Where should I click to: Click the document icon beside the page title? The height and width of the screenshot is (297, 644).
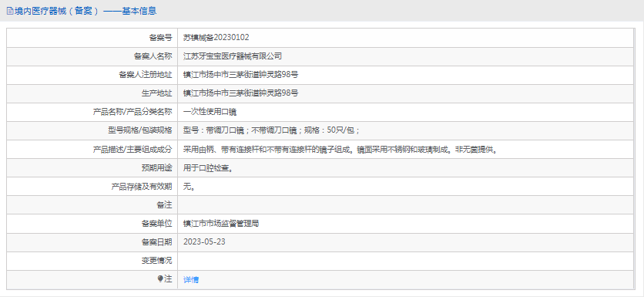10,11
